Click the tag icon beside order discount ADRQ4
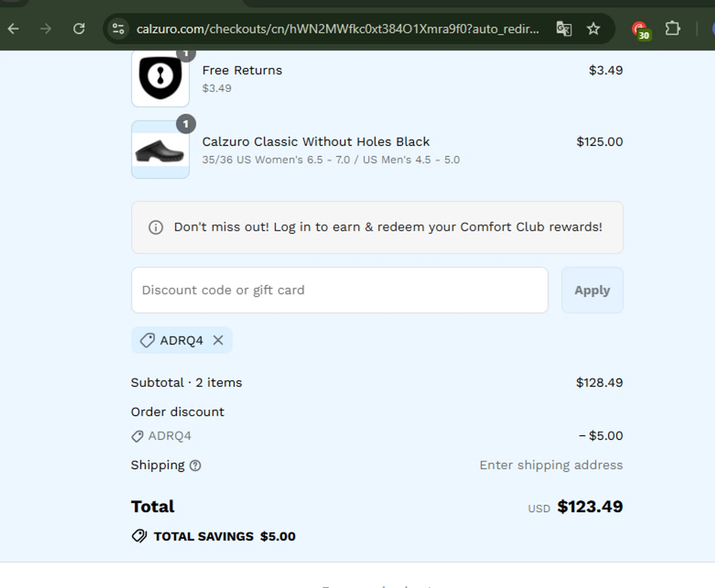Image resolution: width=715 pixels, height=588 pixels. pos(137,436)
